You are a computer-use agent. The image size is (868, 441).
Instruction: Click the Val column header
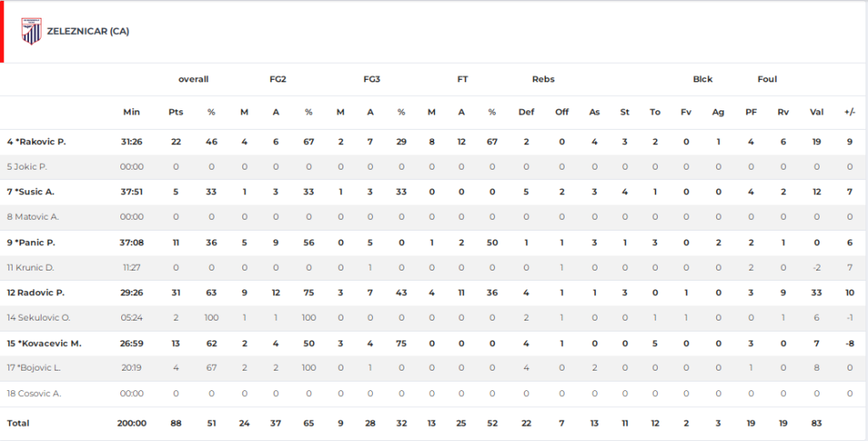pos(816,112)
